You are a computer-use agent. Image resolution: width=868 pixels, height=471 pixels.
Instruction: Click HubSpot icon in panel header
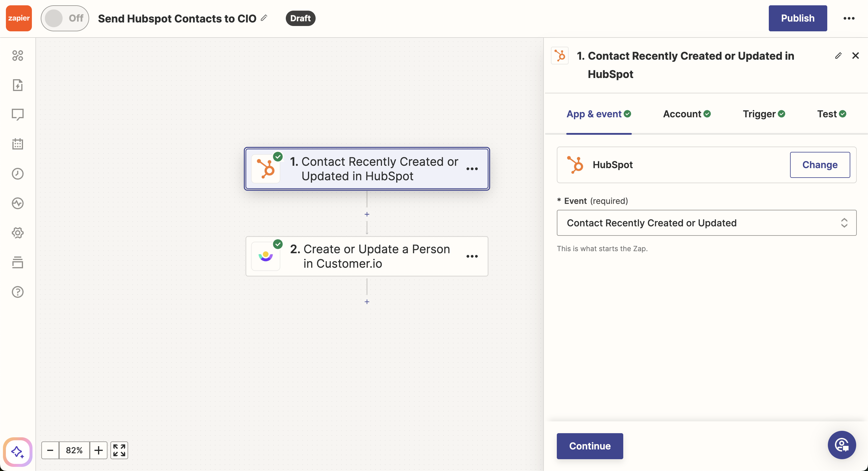pos(560,56)
